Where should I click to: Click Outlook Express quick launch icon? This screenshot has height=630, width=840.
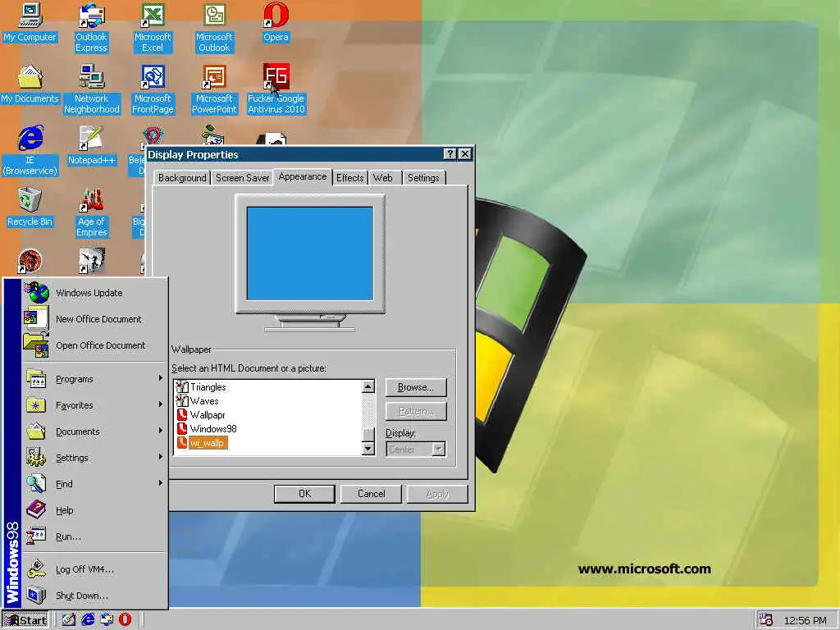point(107,620)
